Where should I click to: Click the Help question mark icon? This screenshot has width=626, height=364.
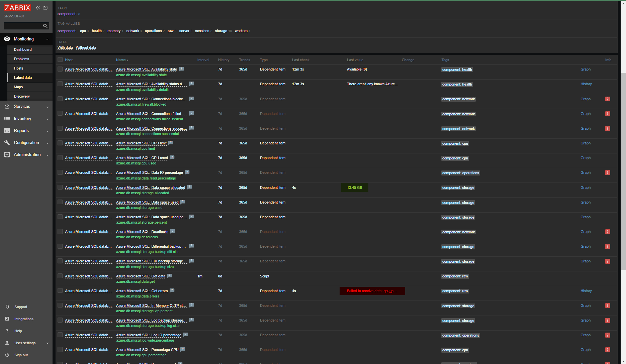coord(7,331)
